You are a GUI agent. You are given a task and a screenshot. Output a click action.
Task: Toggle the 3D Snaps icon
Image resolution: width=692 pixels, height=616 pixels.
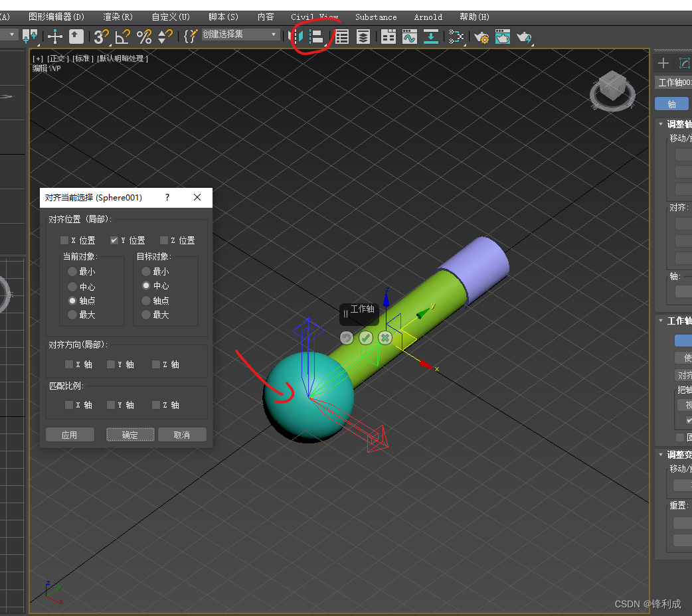(x=101, y=37)
